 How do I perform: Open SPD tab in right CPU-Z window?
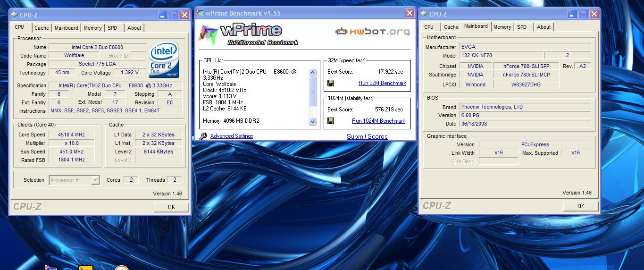[522, 27]
